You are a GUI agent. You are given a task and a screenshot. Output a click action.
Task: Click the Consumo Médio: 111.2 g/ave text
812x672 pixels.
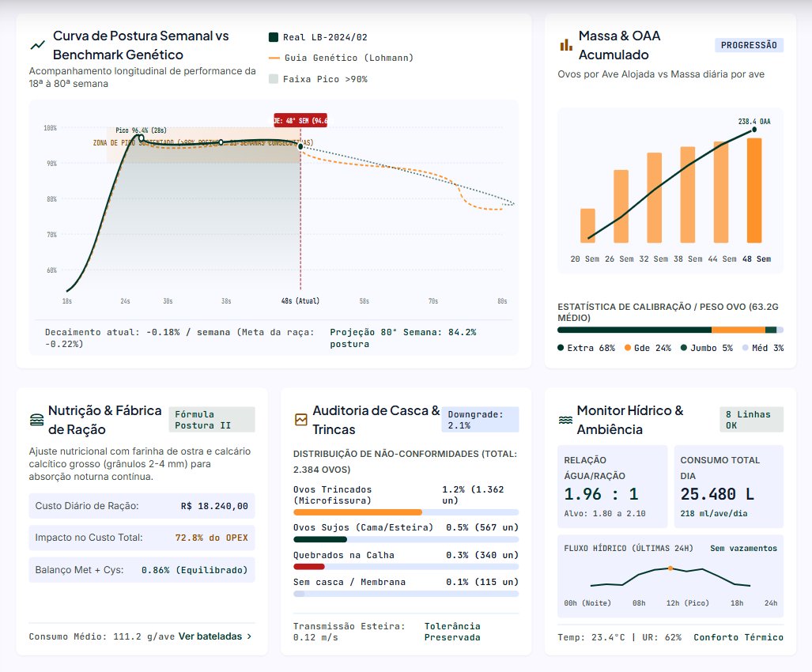(101, 636)
